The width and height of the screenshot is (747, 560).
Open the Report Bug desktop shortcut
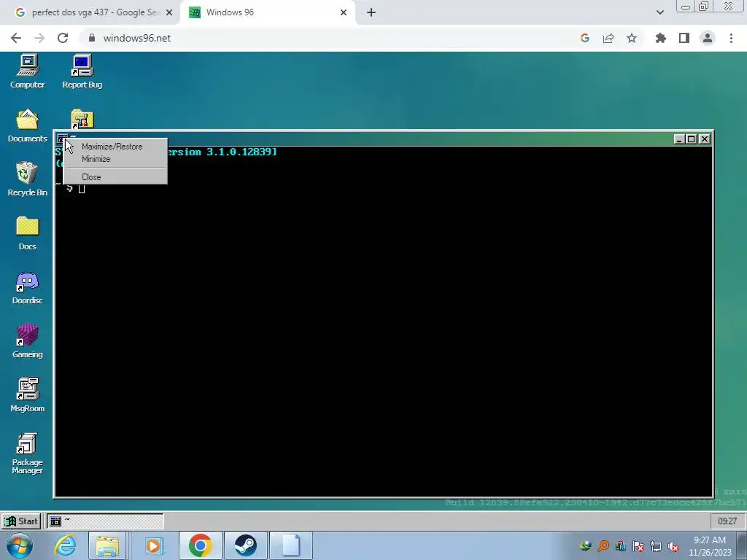tap(82, 71)
